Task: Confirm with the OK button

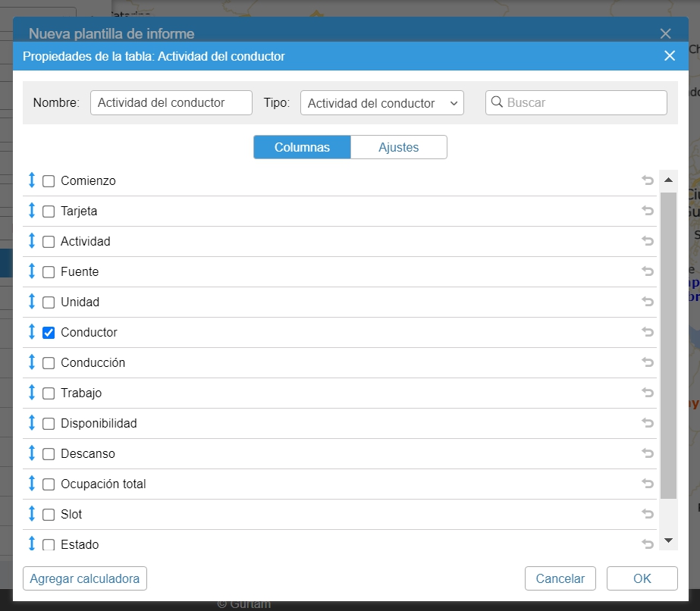Action: pos(642,578)
